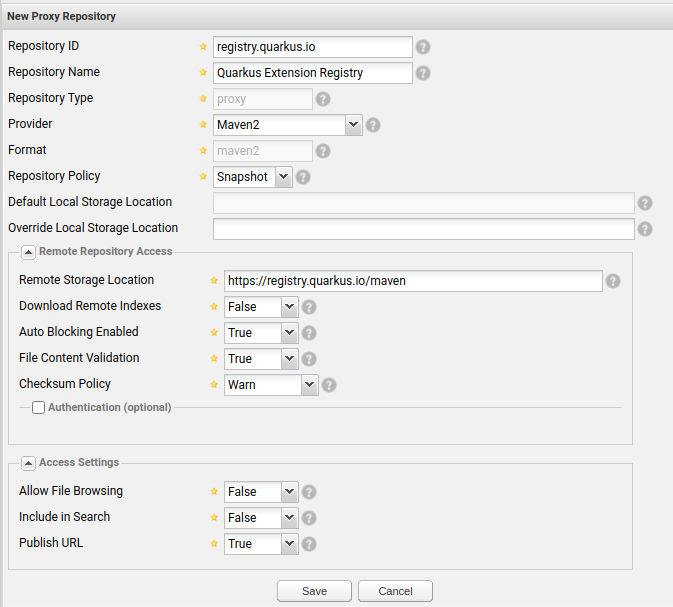
Task: Open help icon next to Repository ID
Action: [423, 47]
